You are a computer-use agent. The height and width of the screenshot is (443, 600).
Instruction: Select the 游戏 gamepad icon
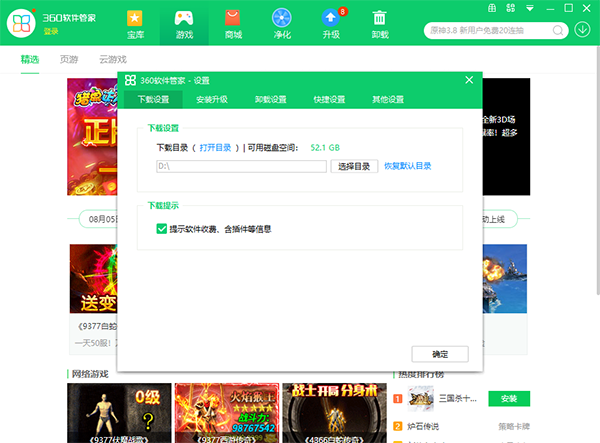[183, 22]
